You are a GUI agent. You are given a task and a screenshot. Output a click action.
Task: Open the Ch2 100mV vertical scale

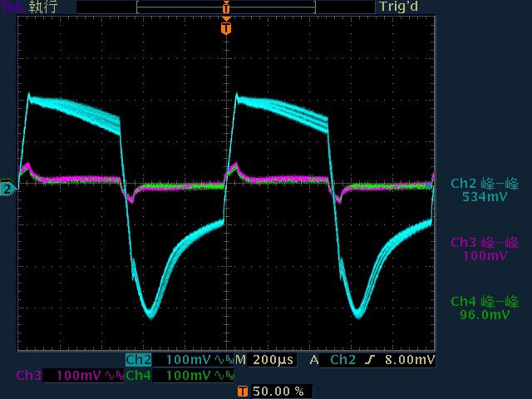pos(188,360)
